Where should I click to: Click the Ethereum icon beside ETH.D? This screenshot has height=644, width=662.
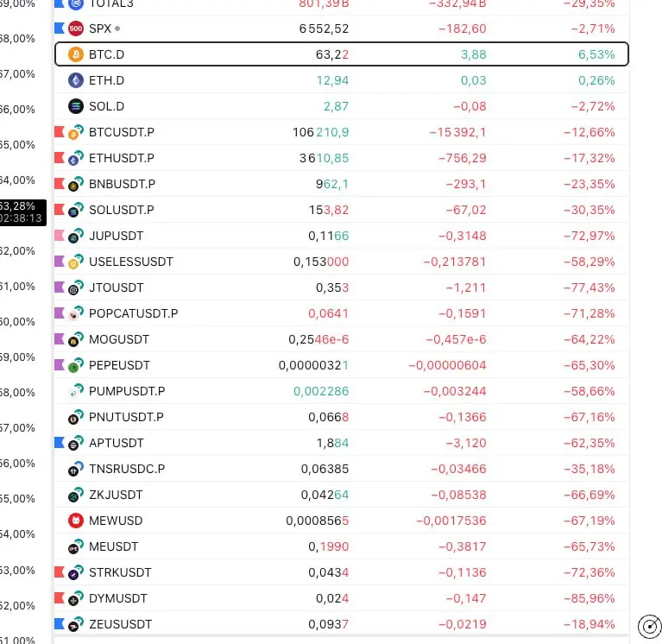(75, 80)
